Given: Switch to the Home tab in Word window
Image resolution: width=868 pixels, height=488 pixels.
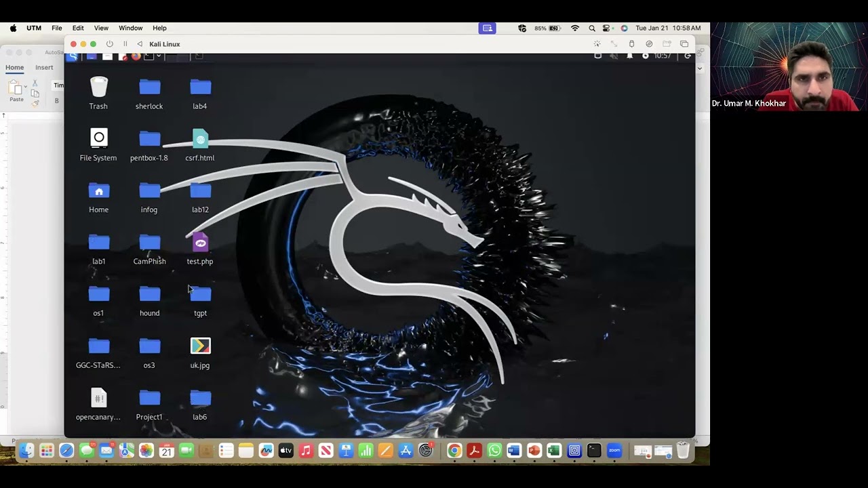Looking at the screenshot, I should click(x=14, y=67).
